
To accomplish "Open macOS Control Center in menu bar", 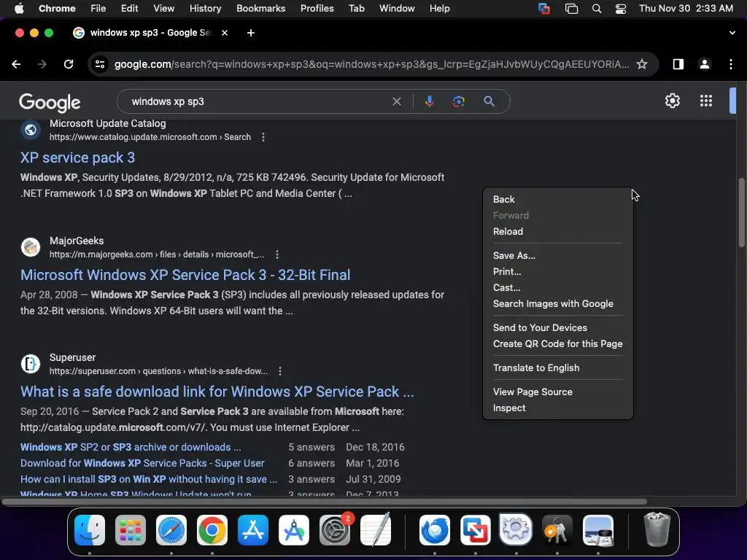I will pos(620,9).
